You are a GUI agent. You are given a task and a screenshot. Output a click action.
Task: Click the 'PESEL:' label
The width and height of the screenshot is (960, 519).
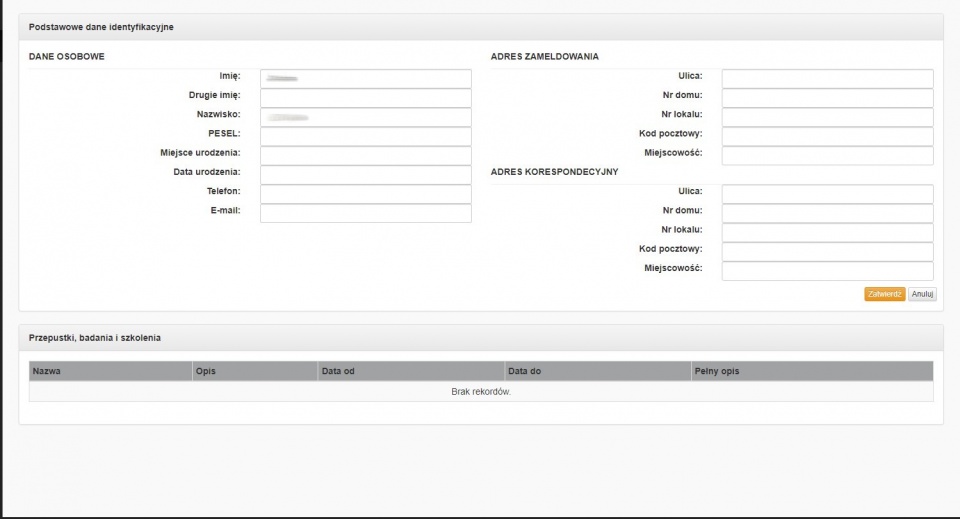coord(224,133)
